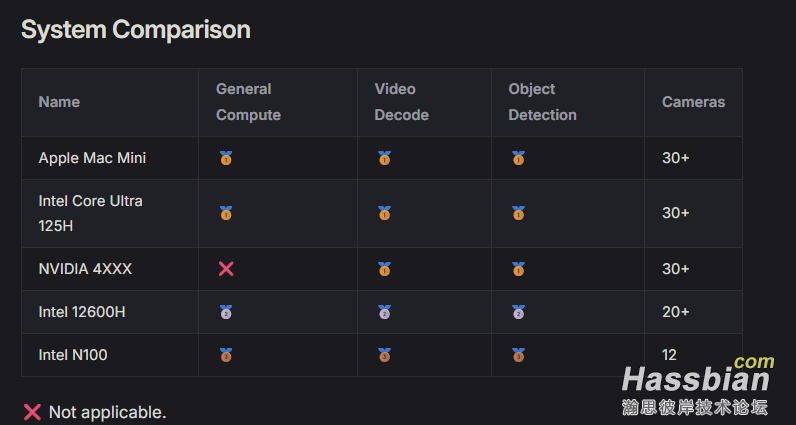This screenshot has height=425, width=796.
Task: Click the silver medal for Intel 12600H Object Detection
Action: tap(518, 312)
